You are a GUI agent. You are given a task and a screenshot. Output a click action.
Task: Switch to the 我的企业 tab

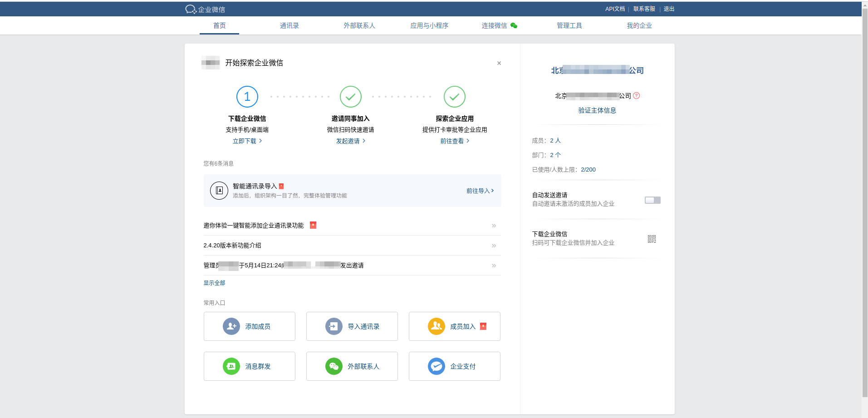pyautogui.click(x=639, y=25)
